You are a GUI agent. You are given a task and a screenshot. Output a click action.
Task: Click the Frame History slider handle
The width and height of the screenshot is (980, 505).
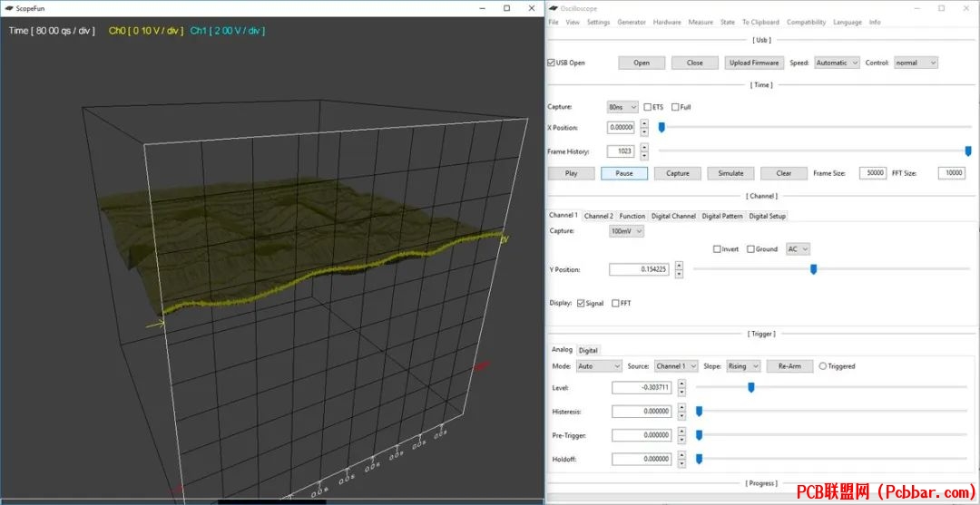(x=968, y=151)
